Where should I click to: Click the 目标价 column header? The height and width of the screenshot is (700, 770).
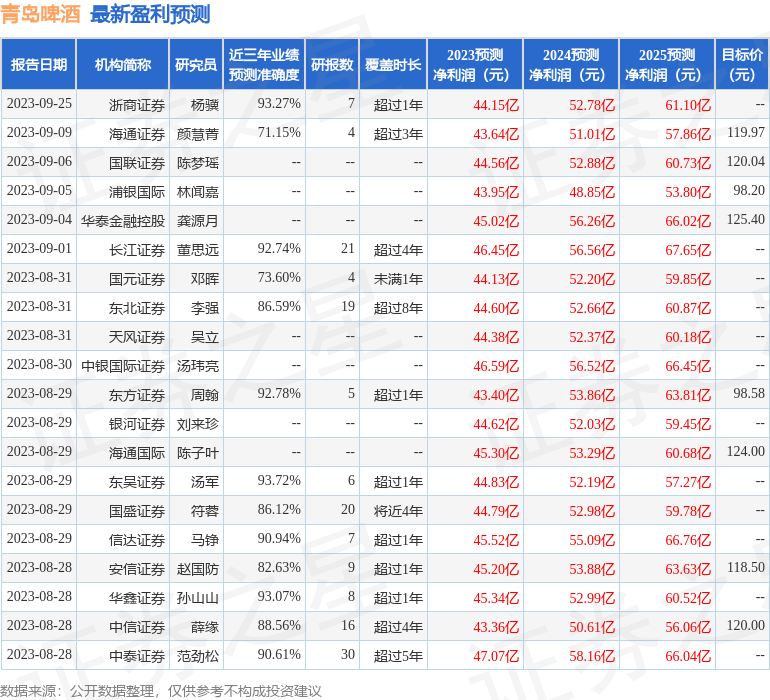[742, 64]
